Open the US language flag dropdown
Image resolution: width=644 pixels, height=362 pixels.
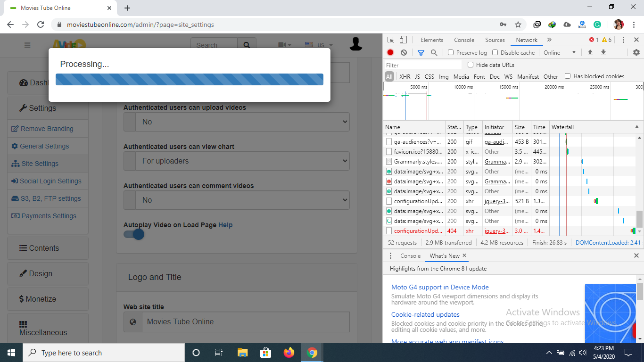[x=319, y=45]
